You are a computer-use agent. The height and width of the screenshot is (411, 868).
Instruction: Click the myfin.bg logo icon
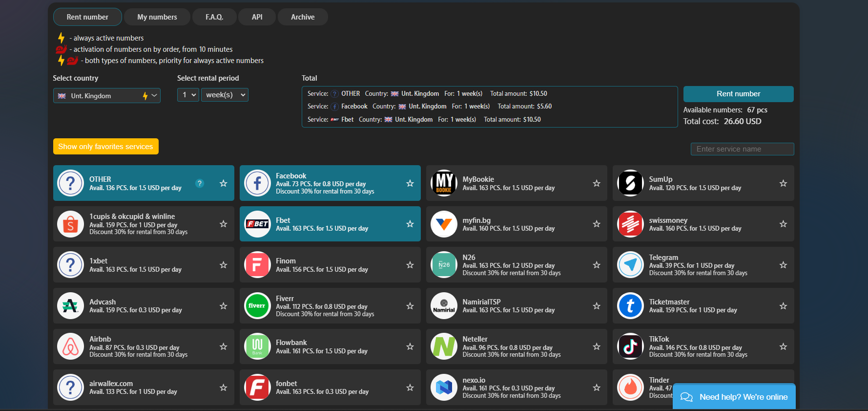[x=444, y=224]
